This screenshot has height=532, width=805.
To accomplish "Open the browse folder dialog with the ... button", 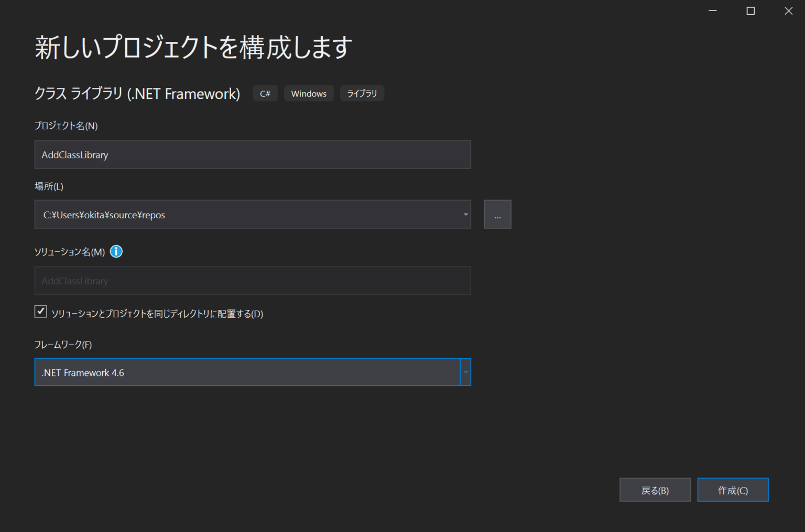I will click(x=497, y=214).
